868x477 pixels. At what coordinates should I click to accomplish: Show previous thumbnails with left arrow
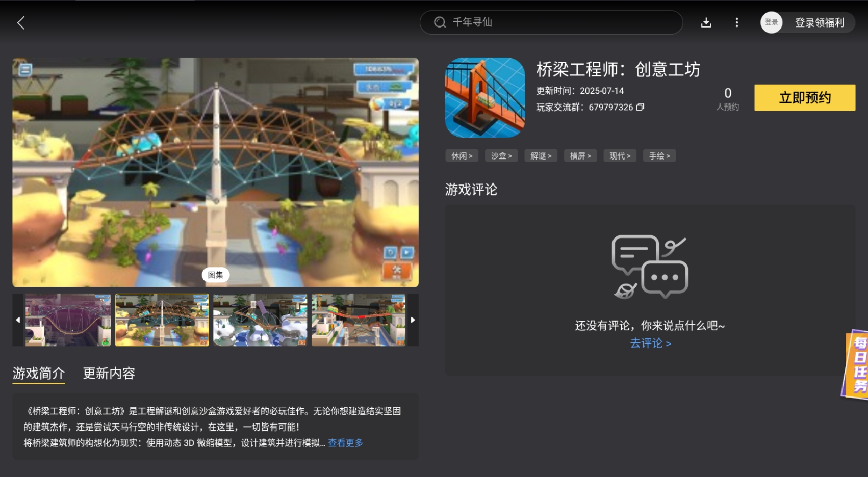tap(18, 320)
